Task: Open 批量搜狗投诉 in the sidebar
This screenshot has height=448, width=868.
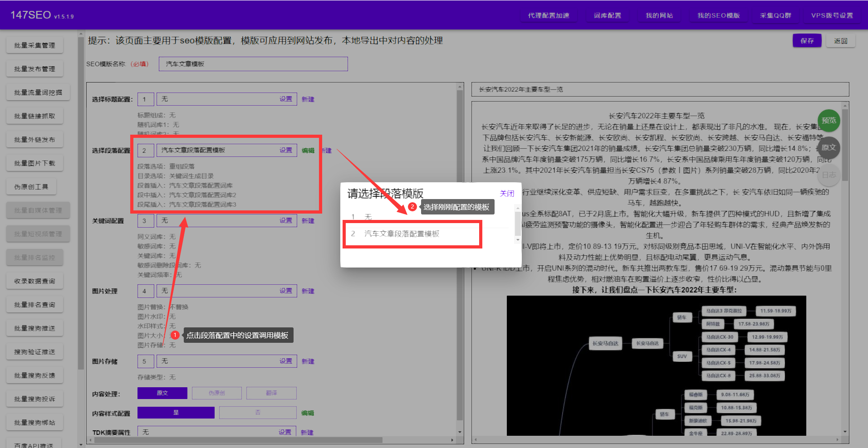Action: click(34, 399)
